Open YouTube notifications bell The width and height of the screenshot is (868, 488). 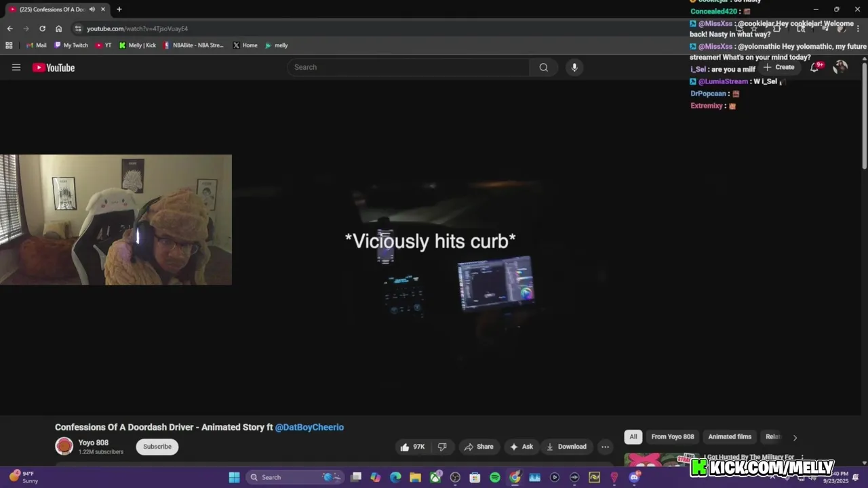pyautogui.click(x=815, y=66)
